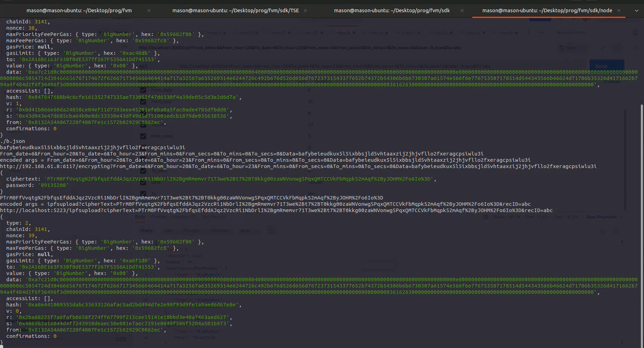644x348 pixels.
Task: Click the ciphertext value line in terminal
Action: click(221, 179)
